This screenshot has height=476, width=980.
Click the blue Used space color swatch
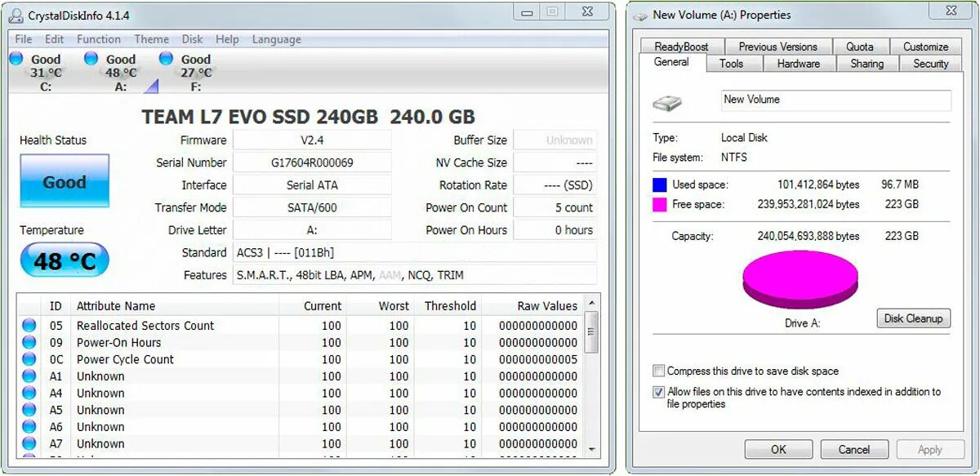[x=660, y=185]
